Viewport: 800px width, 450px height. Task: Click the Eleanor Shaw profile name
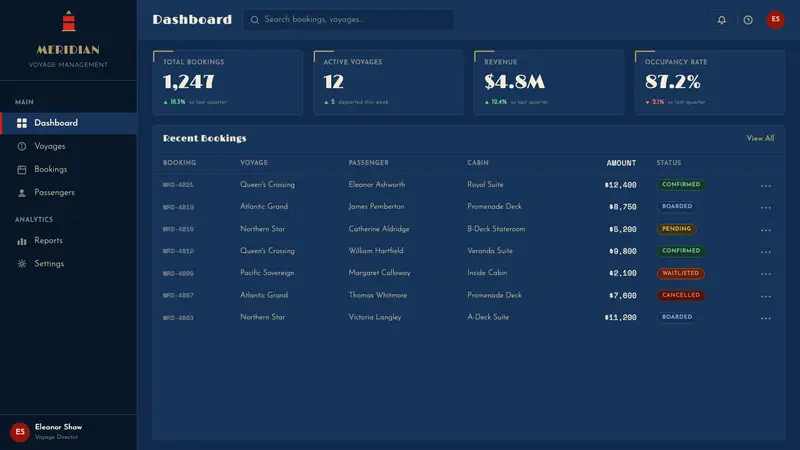pyautogui.click(x=58, y=427)
